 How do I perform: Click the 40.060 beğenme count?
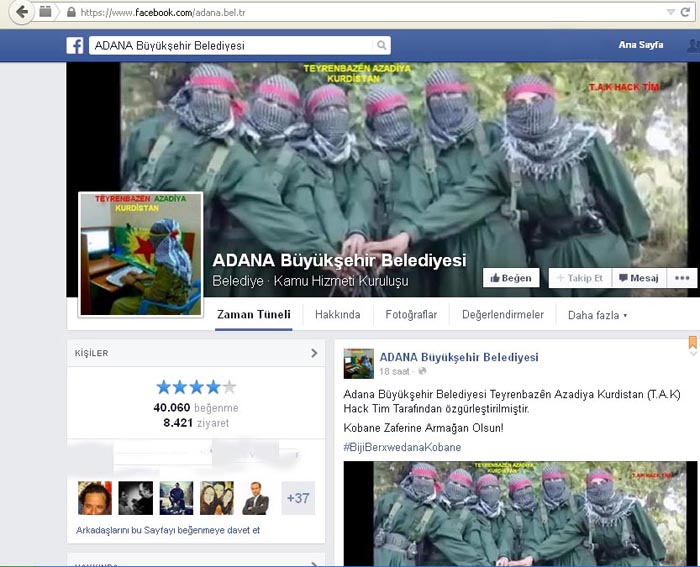196,408
